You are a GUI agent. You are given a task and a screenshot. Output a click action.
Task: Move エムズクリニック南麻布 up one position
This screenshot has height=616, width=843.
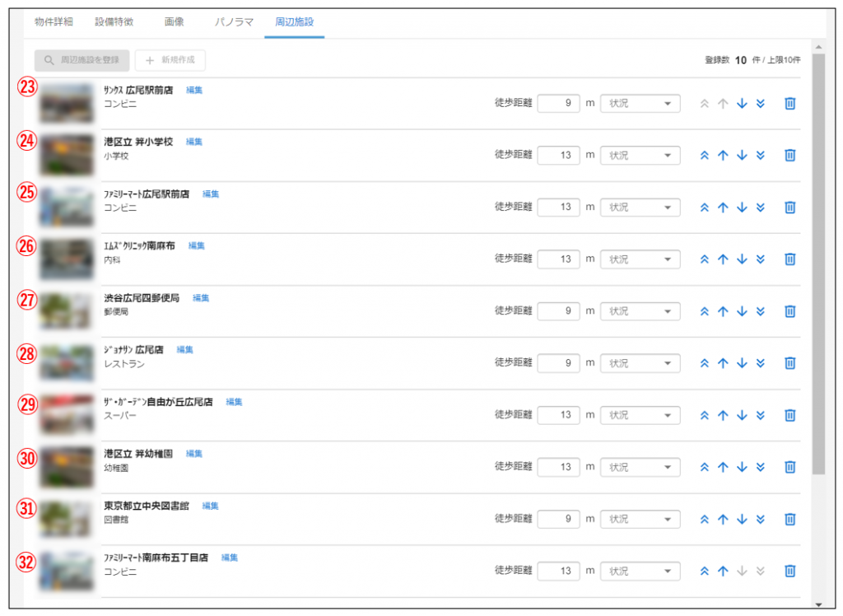[x=723, y=259]
